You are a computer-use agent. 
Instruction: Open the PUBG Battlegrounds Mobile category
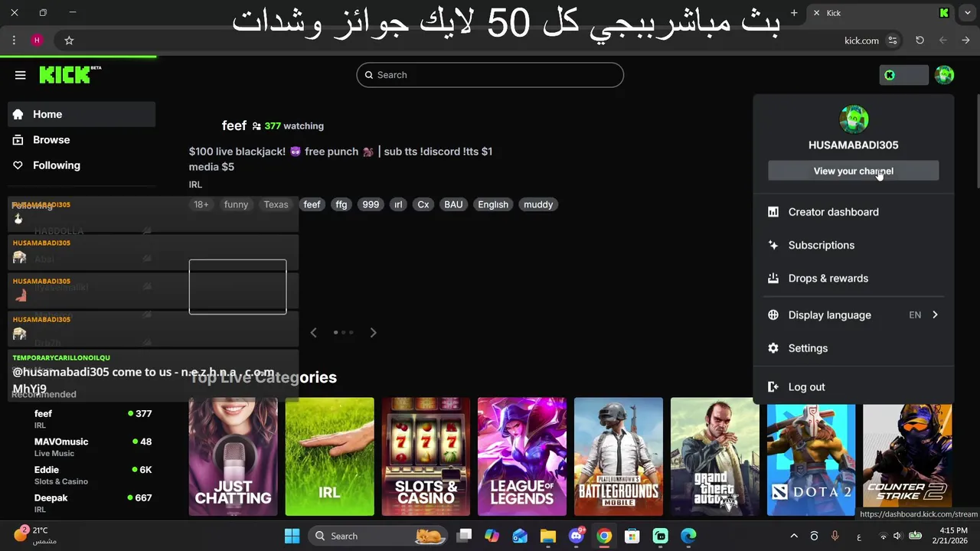(619, 457)
